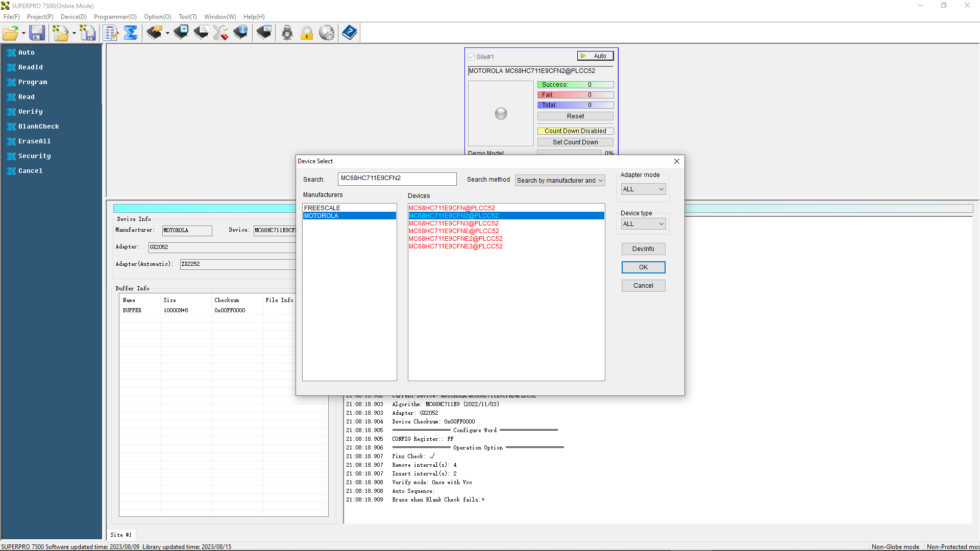The image size is (980, 551).
Task: Open the Programmer(O) menu
Action: [x=115, y=17]
